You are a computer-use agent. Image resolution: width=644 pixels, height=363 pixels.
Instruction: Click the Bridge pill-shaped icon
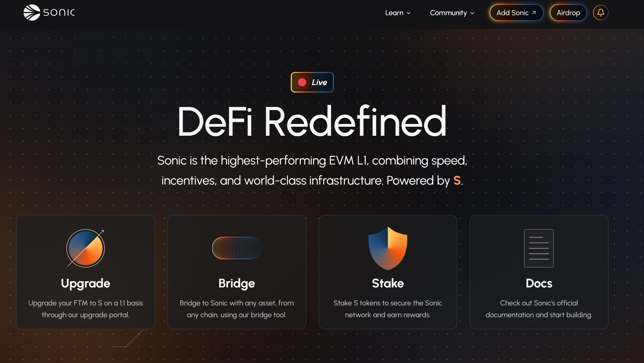[x=237, y=248]
